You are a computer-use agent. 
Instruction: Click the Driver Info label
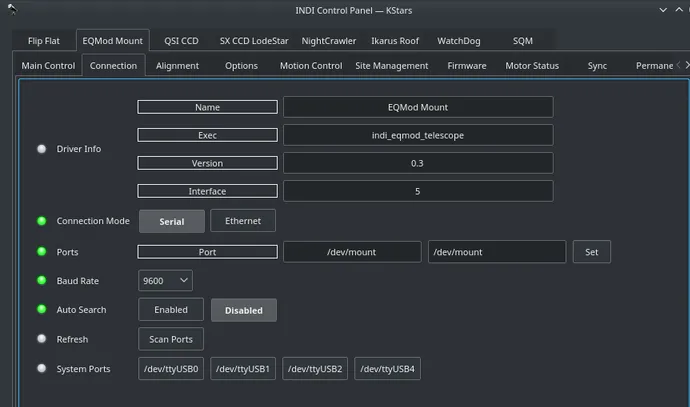79,149
